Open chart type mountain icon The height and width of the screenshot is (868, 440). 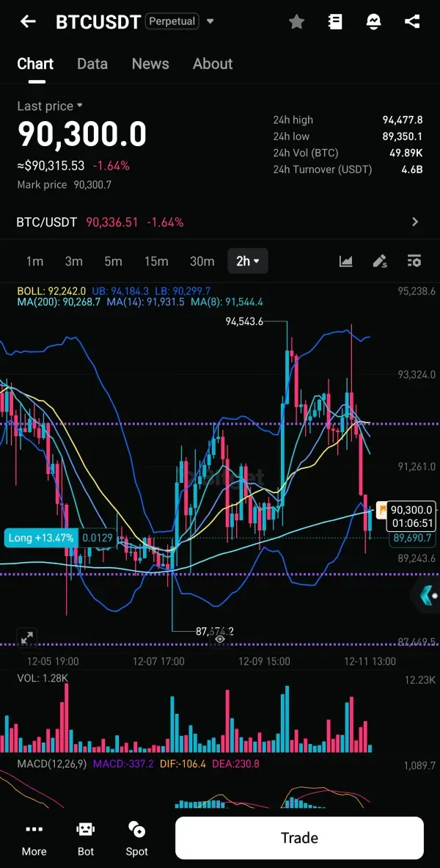(346, 261)
